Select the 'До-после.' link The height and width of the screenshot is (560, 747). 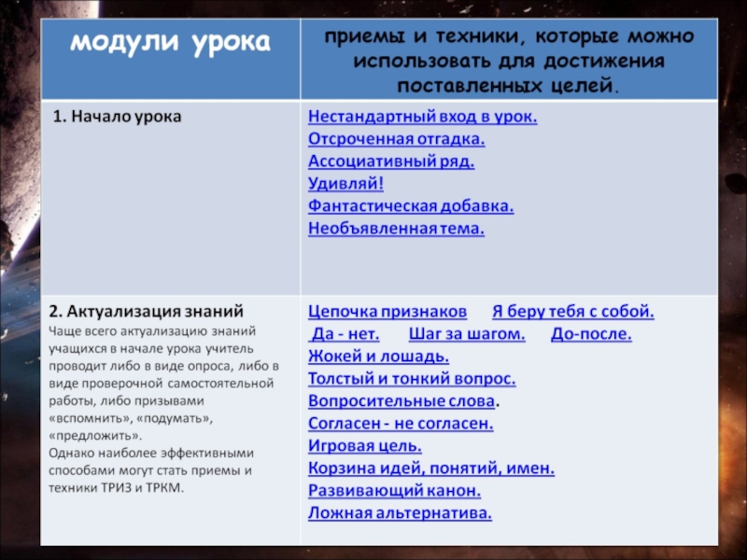click(591, 334)
